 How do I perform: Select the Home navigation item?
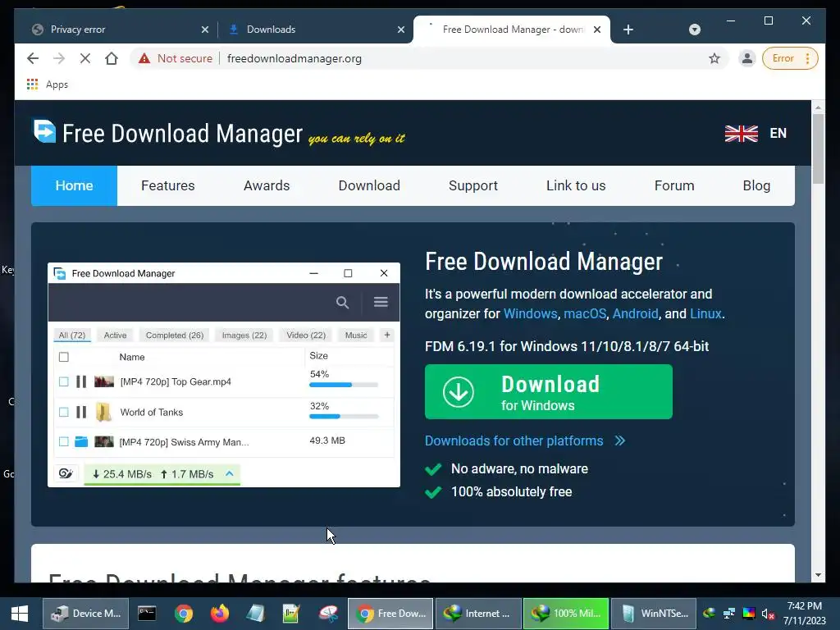tap(74, 185)
